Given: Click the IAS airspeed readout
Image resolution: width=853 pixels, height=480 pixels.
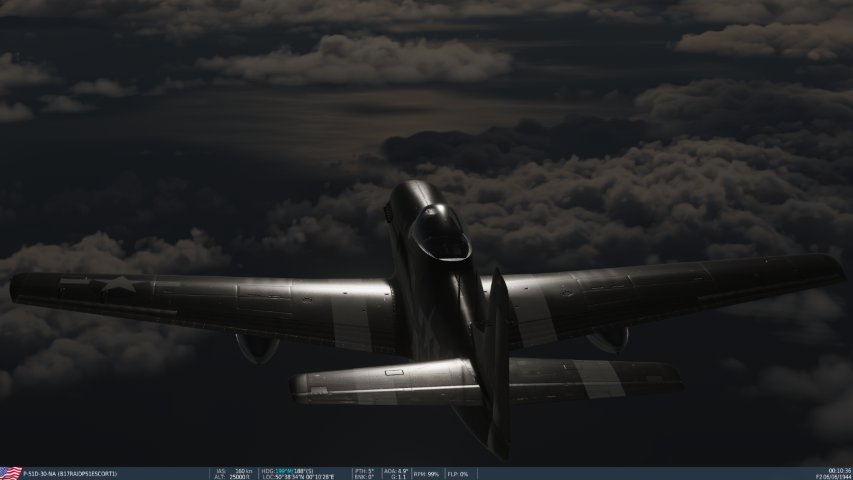Looking at the screenshot, I should point(233,470).
